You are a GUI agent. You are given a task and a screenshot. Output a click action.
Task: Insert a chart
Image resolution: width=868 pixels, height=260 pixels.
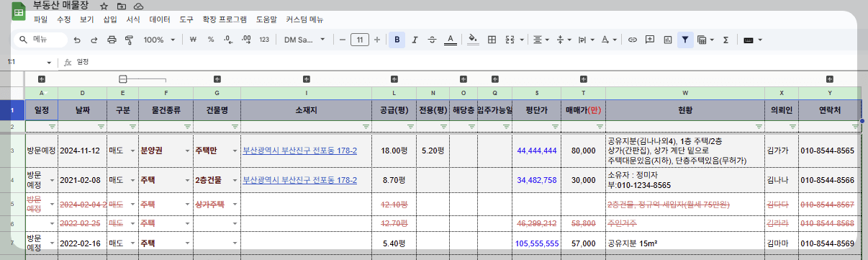pyautogui.click(x=668, y=40)
